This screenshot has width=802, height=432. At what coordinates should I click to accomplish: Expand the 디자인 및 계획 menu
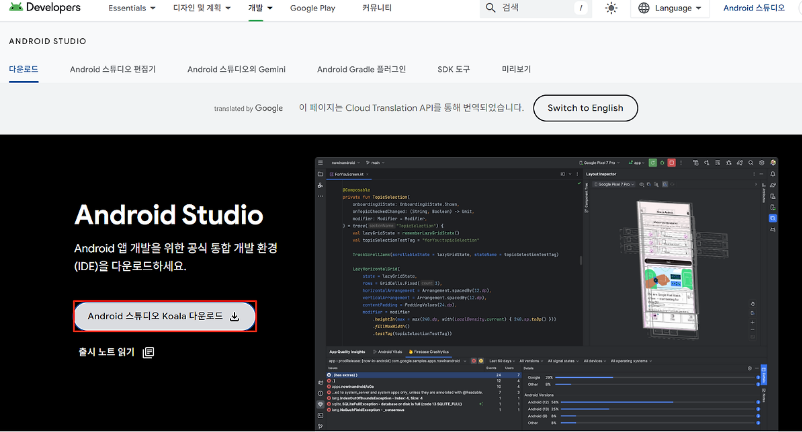click(202, 8)
